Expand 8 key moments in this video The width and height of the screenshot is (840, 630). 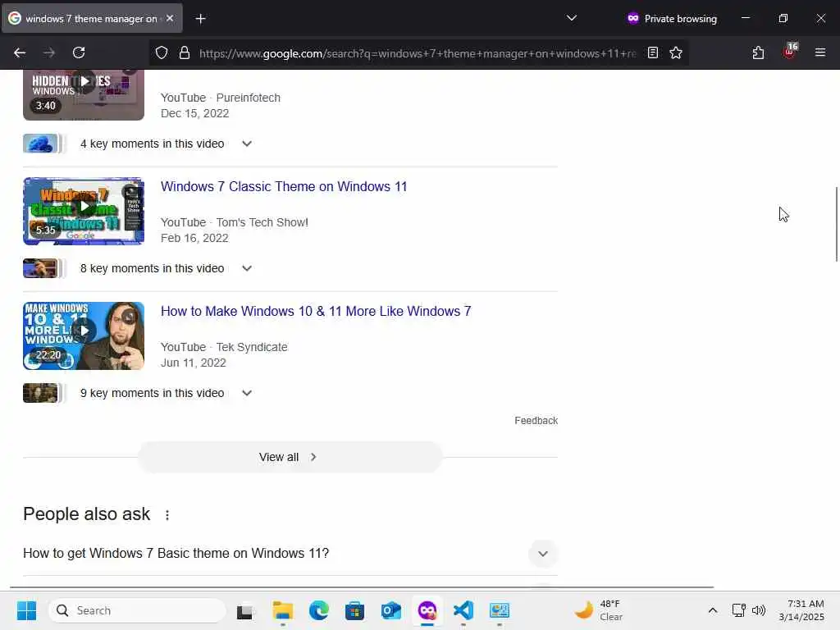[247, 268]
